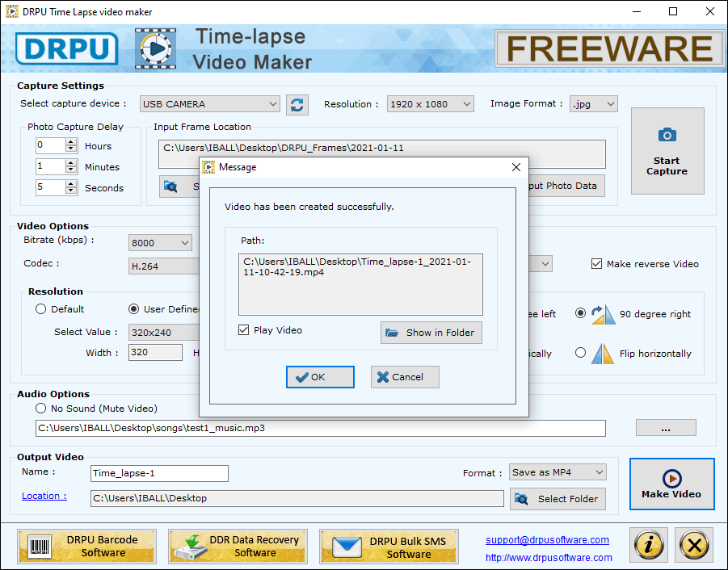Select the Default resolution radio button
Screen dimensions: 728x570
41,309
